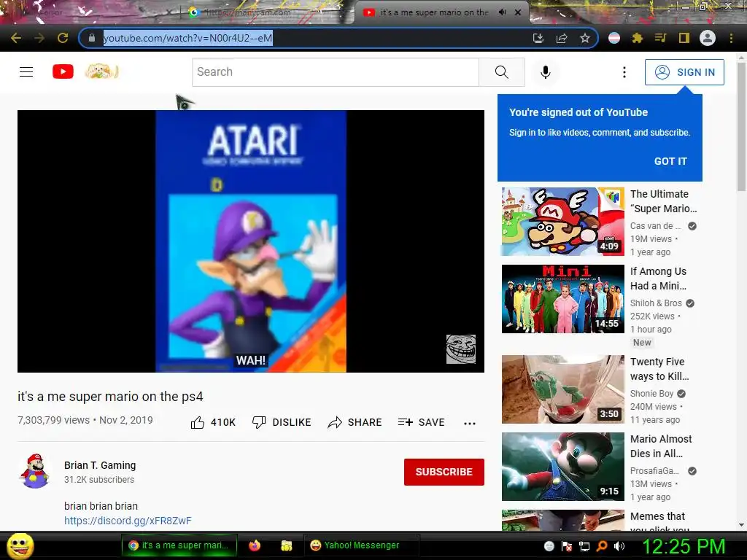Open the network tray icon
The image size is (747, 560).
[x=584, y=546]
